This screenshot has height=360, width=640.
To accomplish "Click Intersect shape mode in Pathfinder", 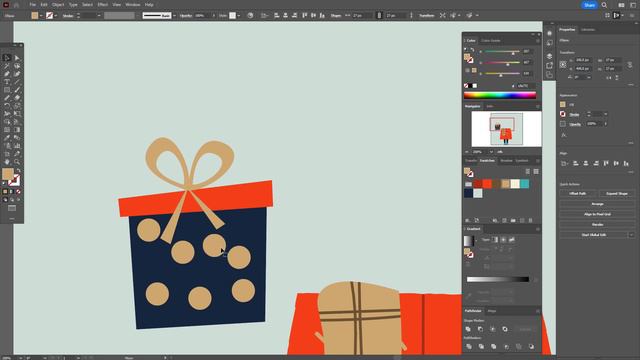I will point(493,329).
